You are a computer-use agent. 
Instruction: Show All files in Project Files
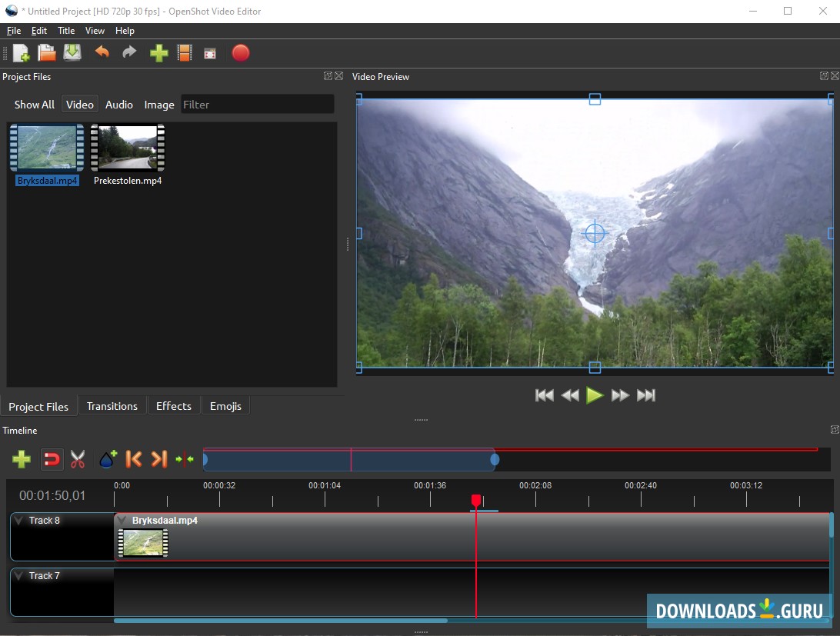(35, 105)
